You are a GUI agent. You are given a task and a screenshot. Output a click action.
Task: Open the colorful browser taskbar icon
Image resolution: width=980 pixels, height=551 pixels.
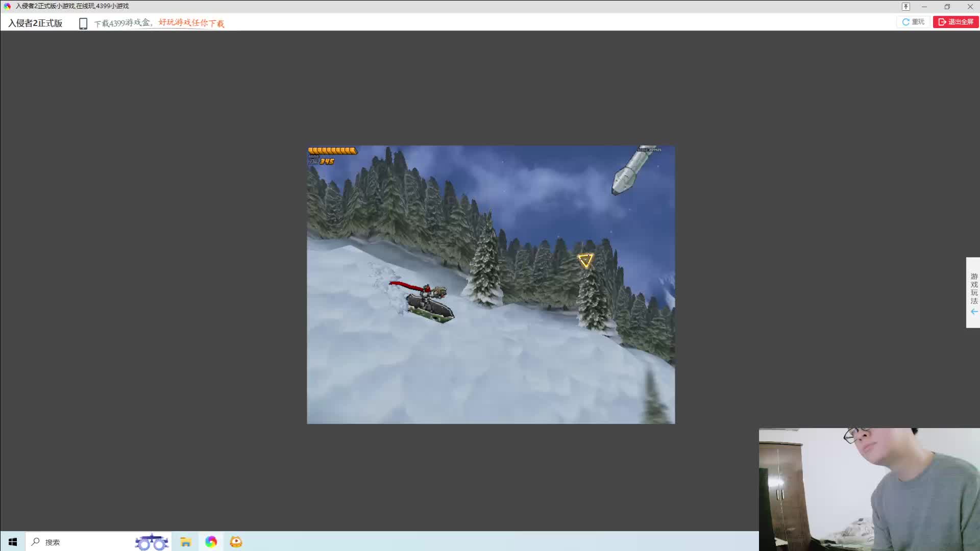pyautogui.click(x=211, y=542)
